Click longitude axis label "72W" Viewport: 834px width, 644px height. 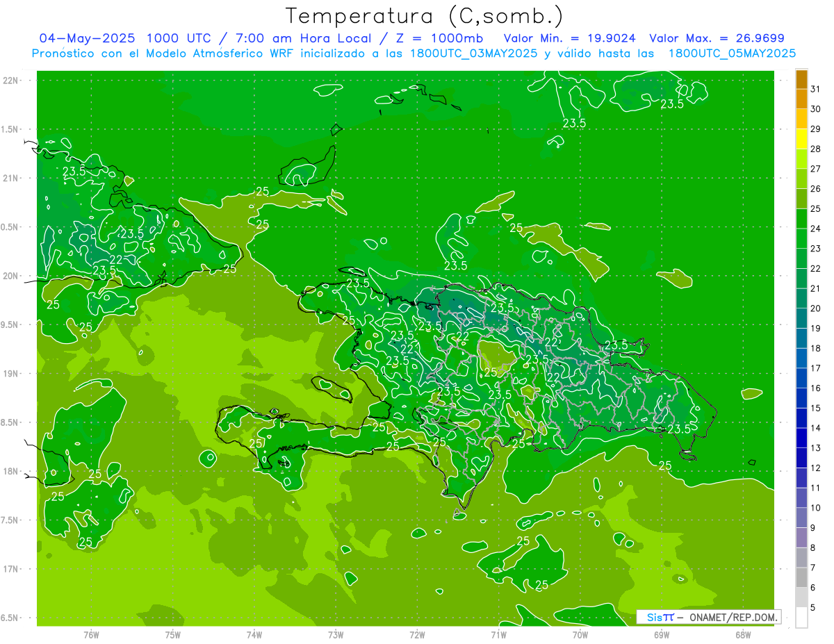(417, 634)
